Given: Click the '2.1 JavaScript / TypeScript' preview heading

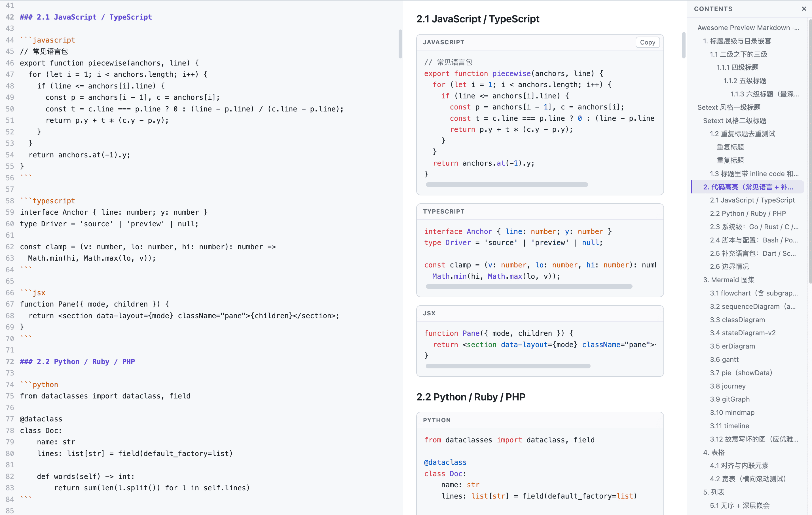Looking at the screenshot, I should (x=477, y=19).
